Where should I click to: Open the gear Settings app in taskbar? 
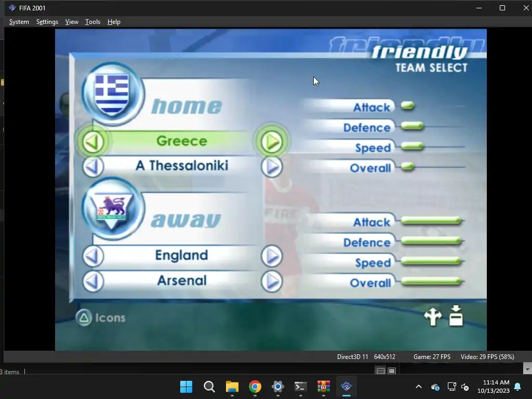pos(277,387)
